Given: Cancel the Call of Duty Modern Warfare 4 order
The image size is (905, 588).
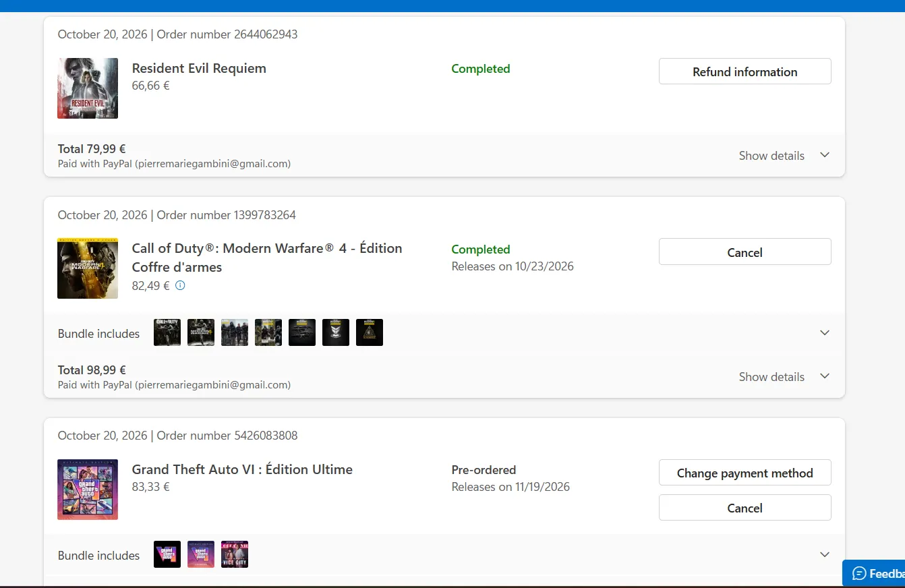Looking at the screenshot, I should (745, 252).
